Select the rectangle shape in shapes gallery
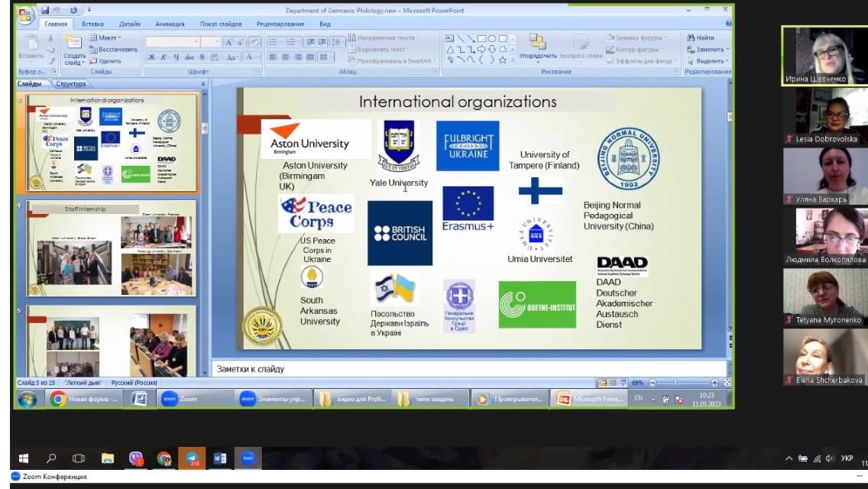 (x=481, y=39)
